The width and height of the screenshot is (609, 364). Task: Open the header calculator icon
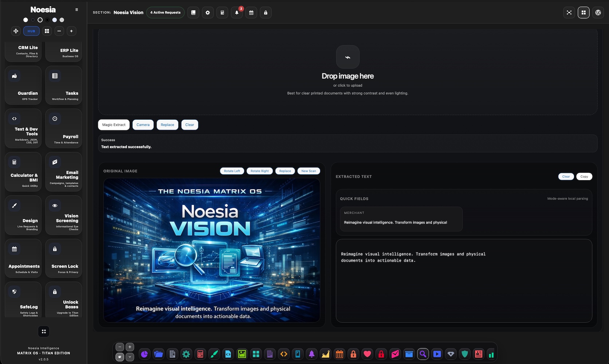(x=222, y=12)
